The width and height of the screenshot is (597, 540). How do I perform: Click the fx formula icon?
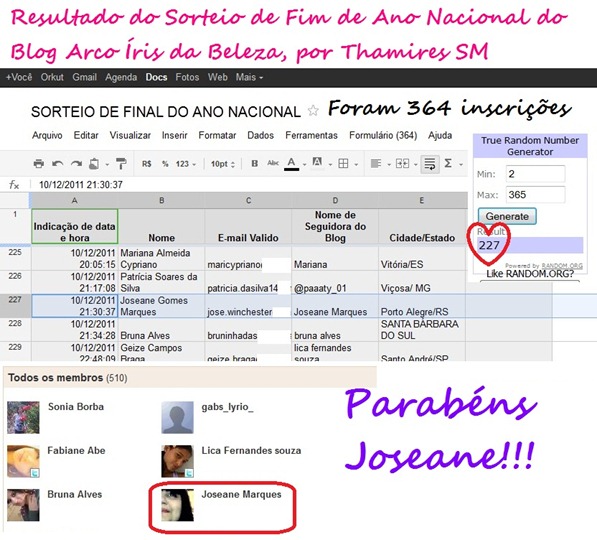pos(14,185)
